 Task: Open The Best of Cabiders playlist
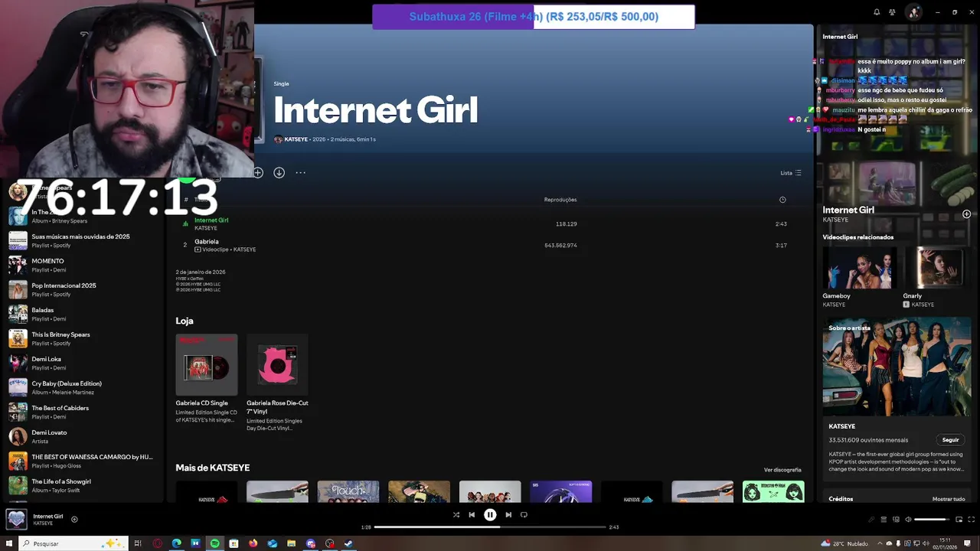(x=80, y=412)
